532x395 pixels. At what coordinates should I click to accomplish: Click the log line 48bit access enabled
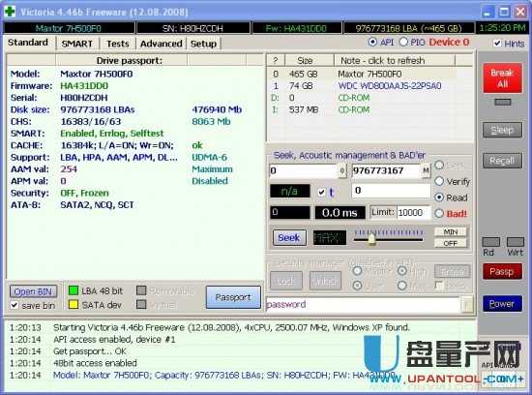[x=95, y=363]
